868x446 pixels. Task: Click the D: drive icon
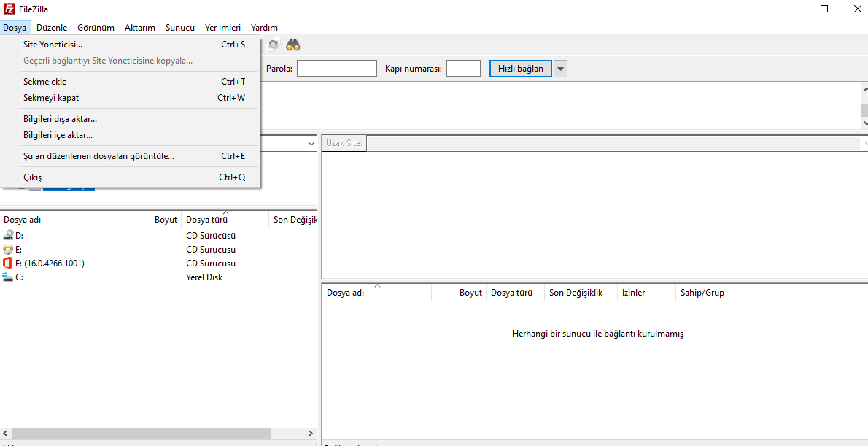point(8,236)
